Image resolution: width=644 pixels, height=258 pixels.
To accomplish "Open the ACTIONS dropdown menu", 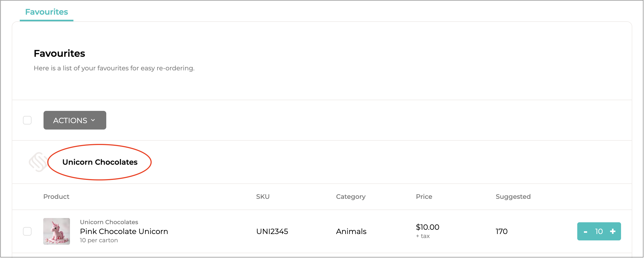I will tap(75, 120).
